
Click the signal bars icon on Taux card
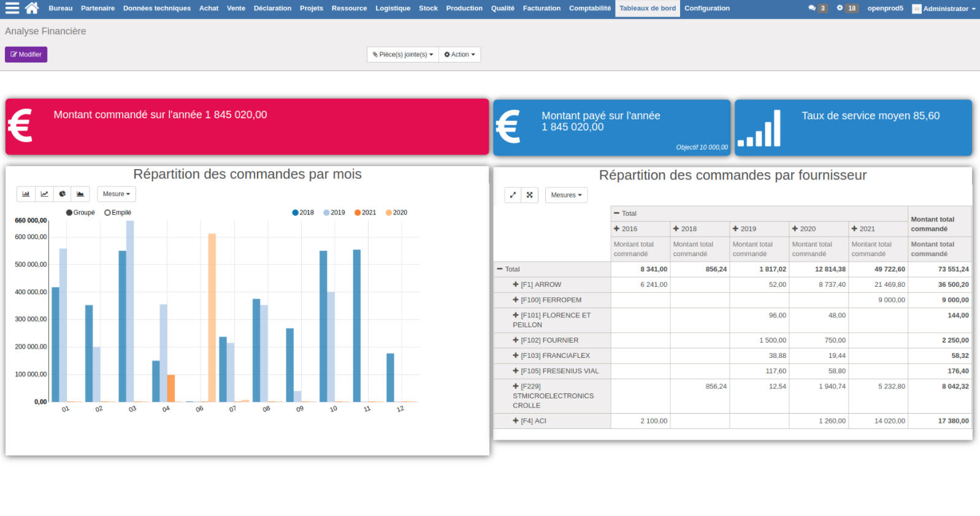[x=759, y=129]
